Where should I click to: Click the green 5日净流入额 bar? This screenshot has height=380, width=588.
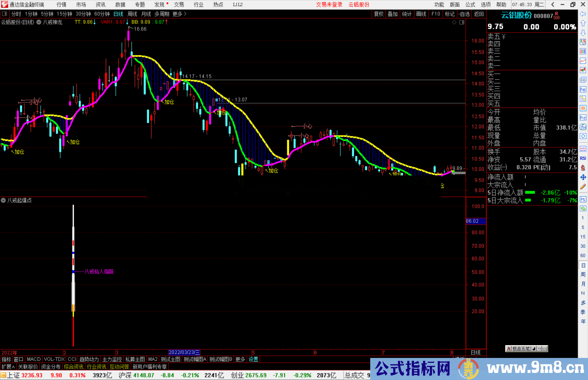[530, 193]
